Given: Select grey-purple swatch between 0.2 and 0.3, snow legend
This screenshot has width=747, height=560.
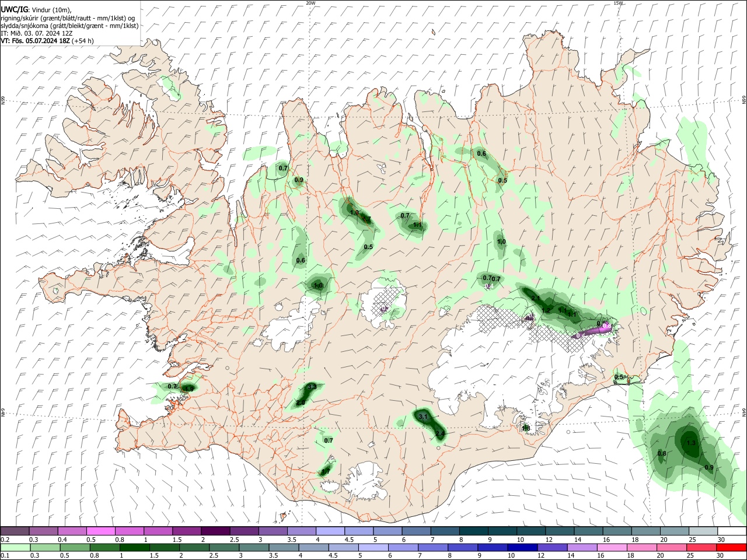Looking at the screenshot, I should [x=15, y=531].
